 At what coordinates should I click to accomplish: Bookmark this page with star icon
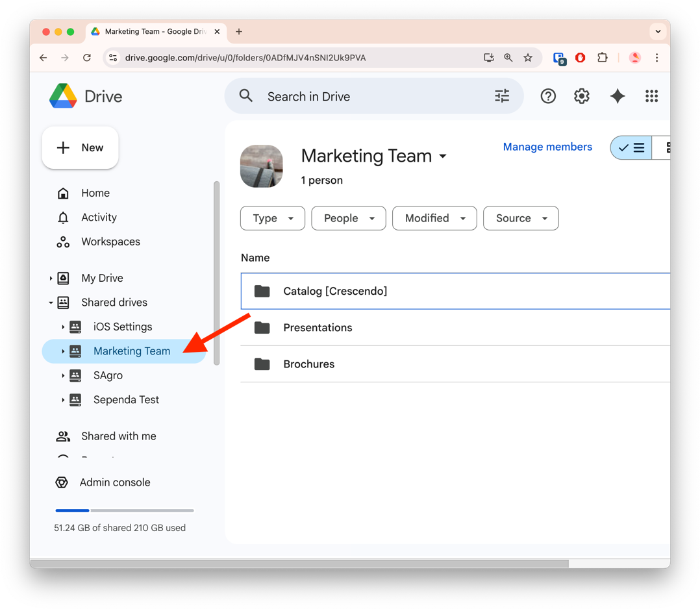(528, 58)
